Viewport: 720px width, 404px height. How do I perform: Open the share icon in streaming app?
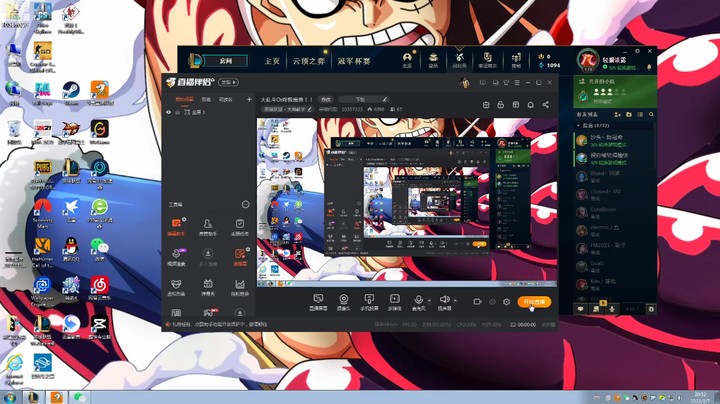pyautogui.click(x=546, y=105)
